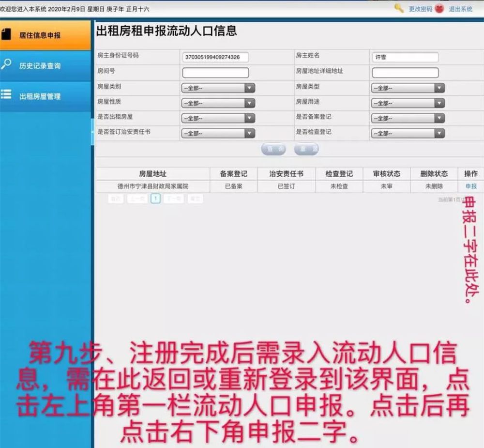Viewport: 484px width, 448px height.
Task: Click the 已备案 cell
Action: [x=234, y=186]
